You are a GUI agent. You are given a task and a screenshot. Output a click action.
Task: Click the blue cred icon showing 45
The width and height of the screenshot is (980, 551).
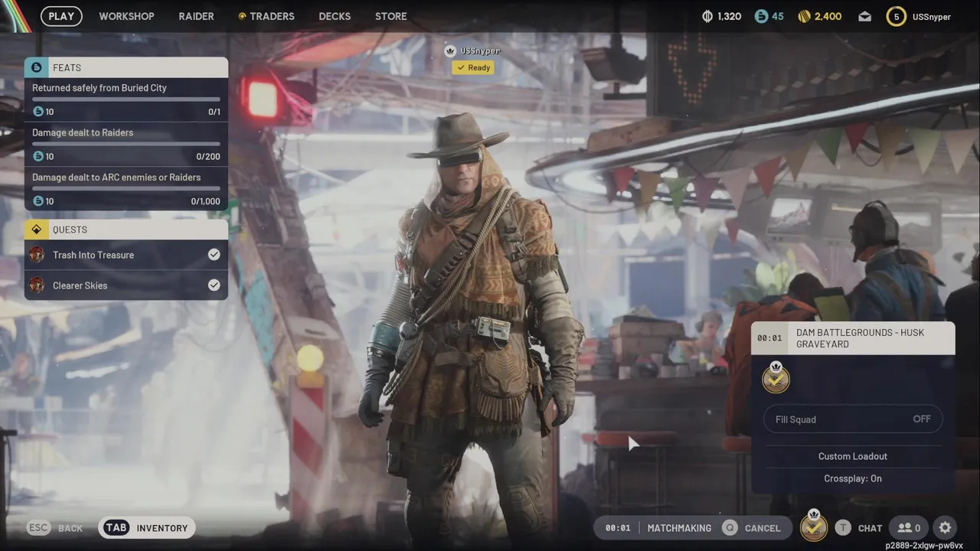pyautogui.click(x=761, y=16)
